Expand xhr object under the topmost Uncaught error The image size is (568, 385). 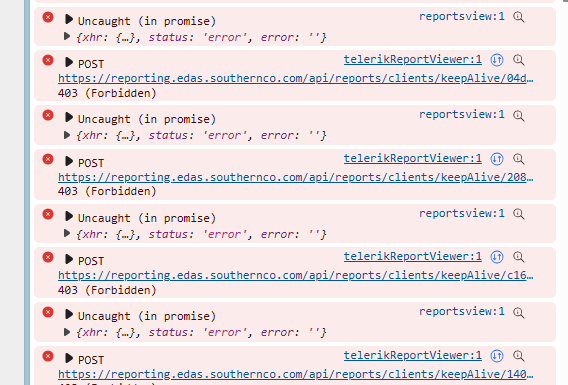pos(67,36)
